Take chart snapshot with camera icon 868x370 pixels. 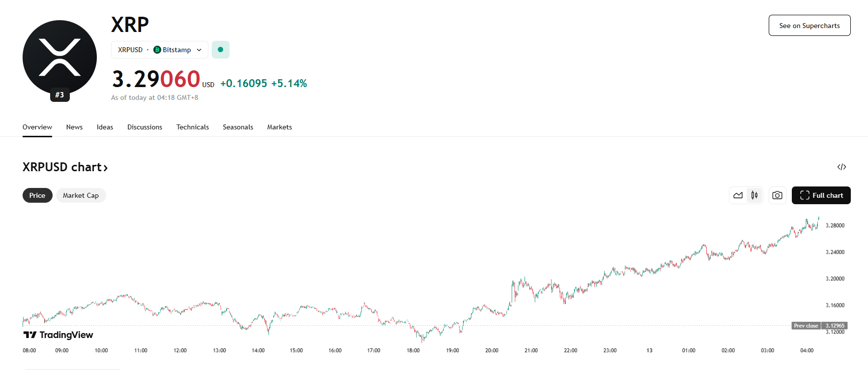[x=777, y=195]
